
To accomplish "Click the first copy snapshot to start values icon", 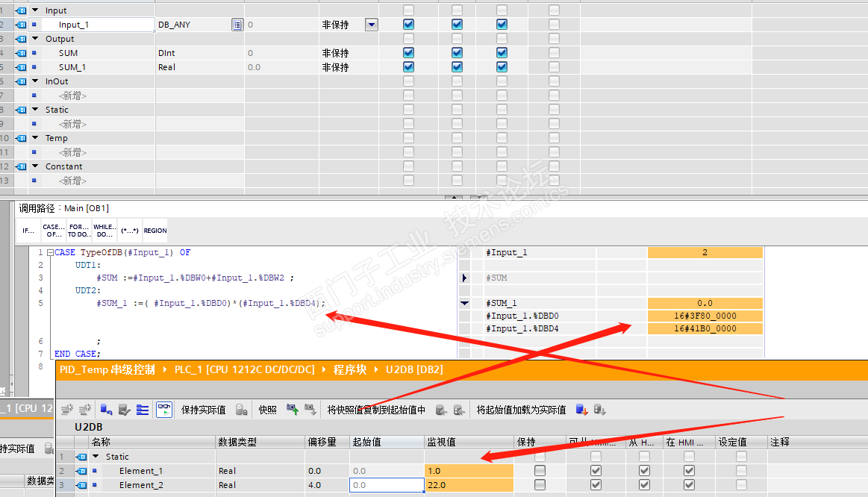I will [x=441, y=410].
